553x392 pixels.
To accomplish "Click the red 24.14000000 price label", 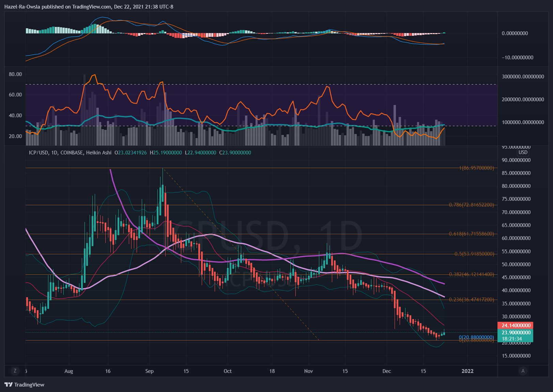I will click(x=516, y=326).
